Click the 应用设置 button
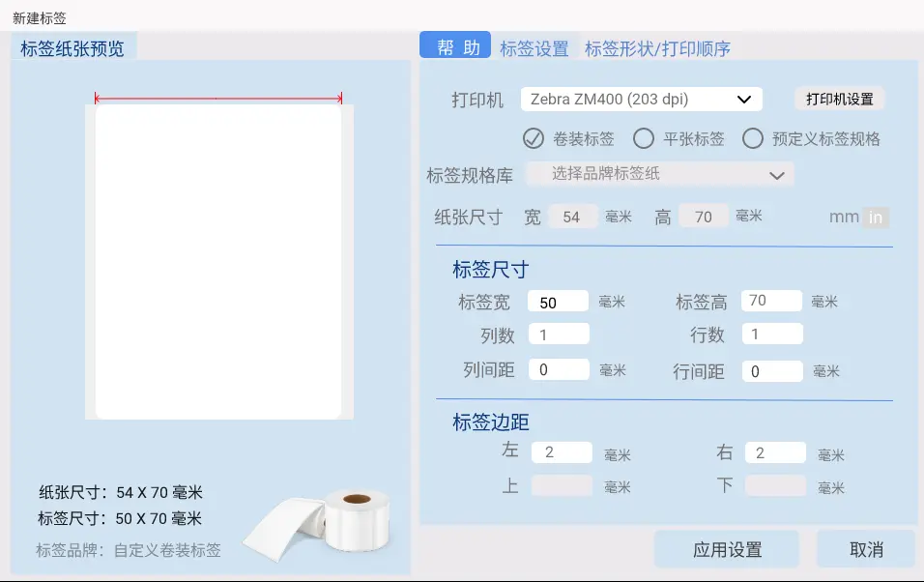 (x=727, y=549)
